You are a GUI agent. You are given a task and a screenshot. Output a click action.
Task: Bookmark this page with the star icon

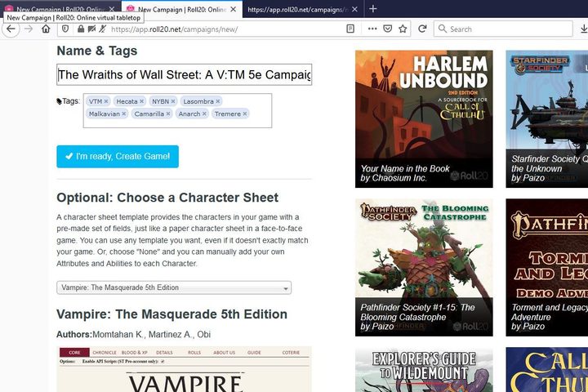tap(403, 29)
